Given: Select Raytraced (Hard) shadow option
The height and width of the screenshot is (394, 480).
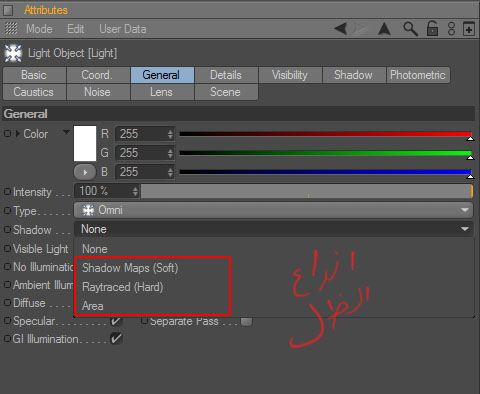Looking at the screenshot, I should [123, 287].
